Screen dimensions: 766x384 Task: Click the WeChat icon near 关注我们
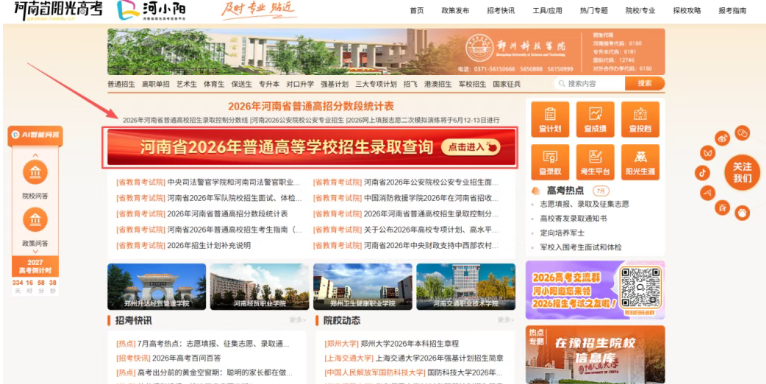[742, 132]
